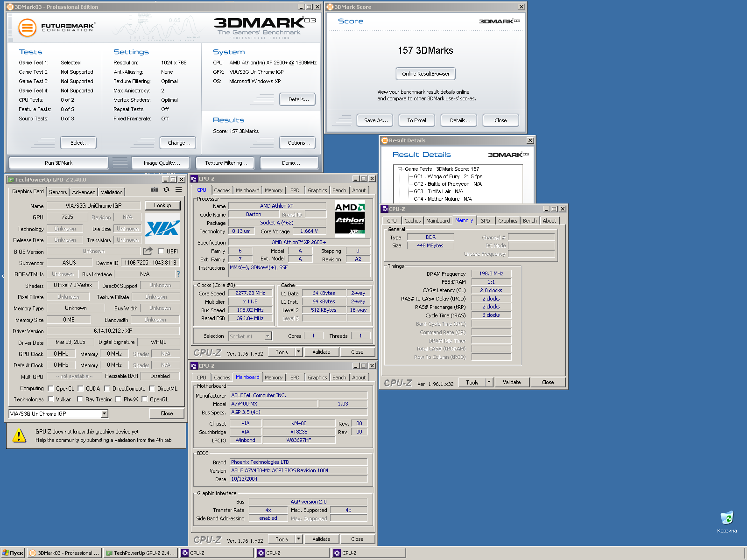
Task: Click the Futuremark Corporation logo
Action: (x=56, y=28)
